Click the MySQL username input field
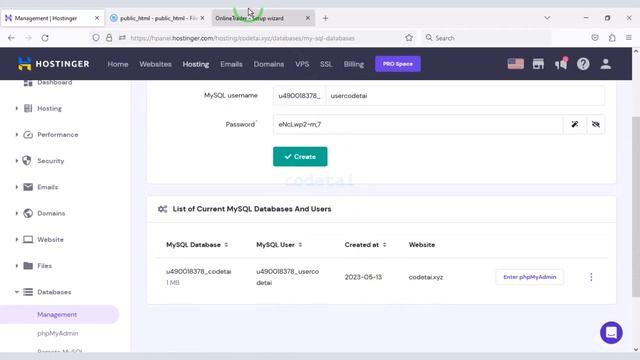The width and height of the screenshot is (640, 360). (465, 96)
